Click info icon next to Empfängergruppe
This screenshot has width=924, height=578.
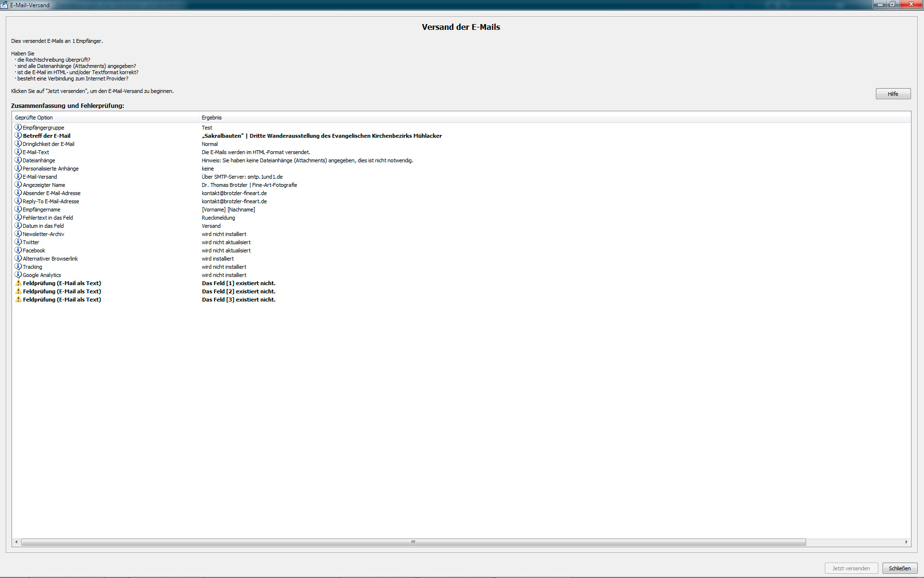(x=18, y=128)
